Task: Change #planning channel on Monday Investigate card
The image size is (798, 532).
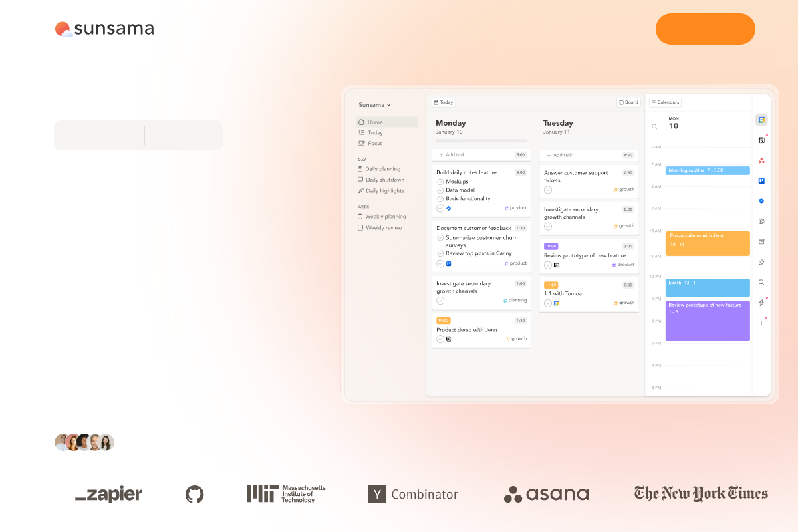Action: click(515, 300)
